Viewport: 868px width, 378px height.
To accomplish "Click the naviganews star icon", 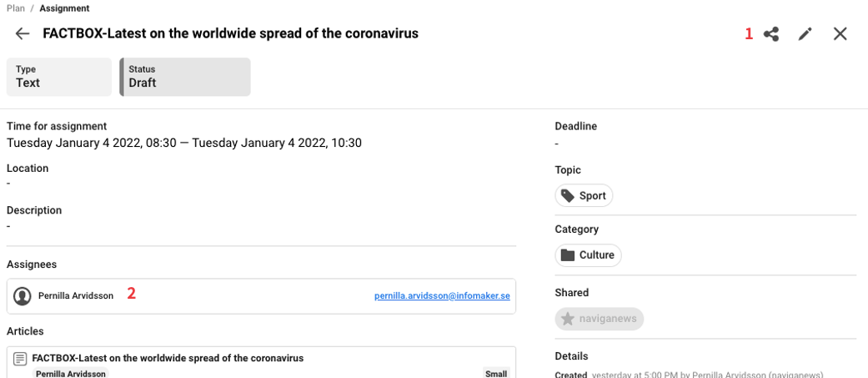I will pos(568,319).
